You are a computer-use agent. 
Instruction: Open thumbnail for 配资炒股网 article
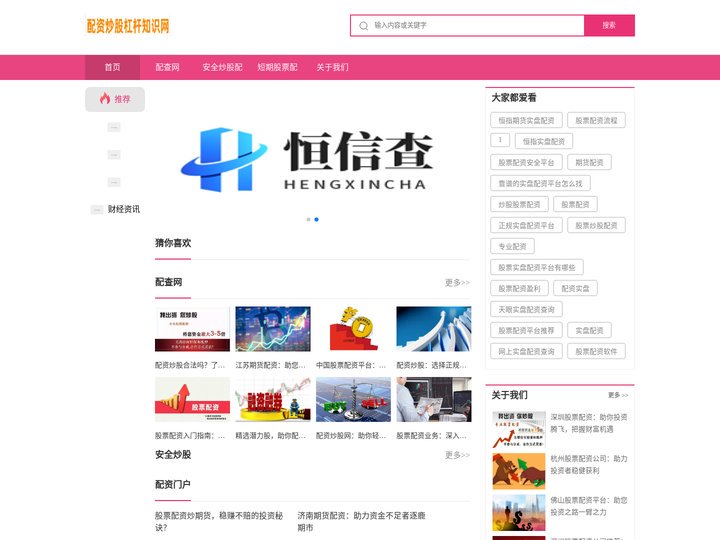[x=354, y=399]
